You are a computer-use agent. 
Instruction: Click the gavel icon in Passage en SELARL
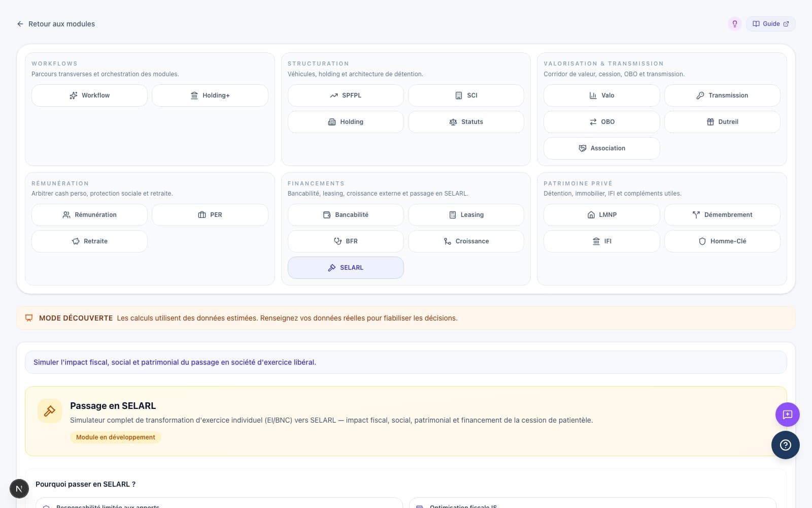pos(50,411)
